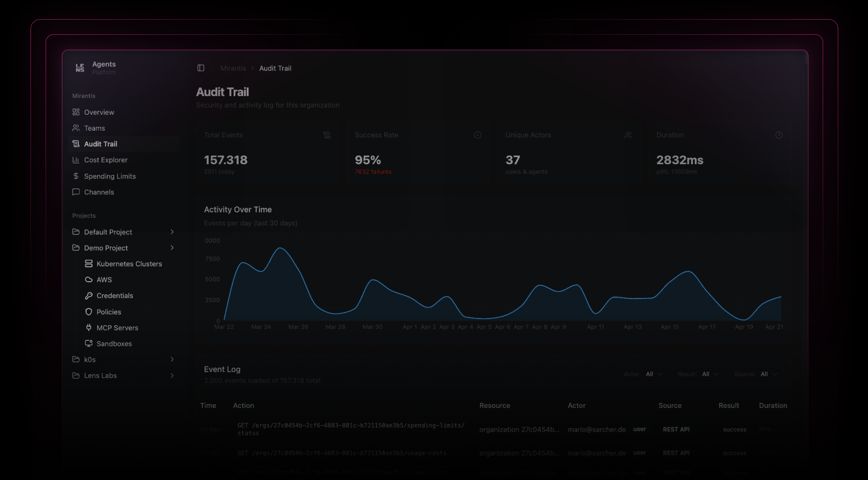Click the 37 unique actors value
Screen dimensions: 868x480
pos(513,160)
